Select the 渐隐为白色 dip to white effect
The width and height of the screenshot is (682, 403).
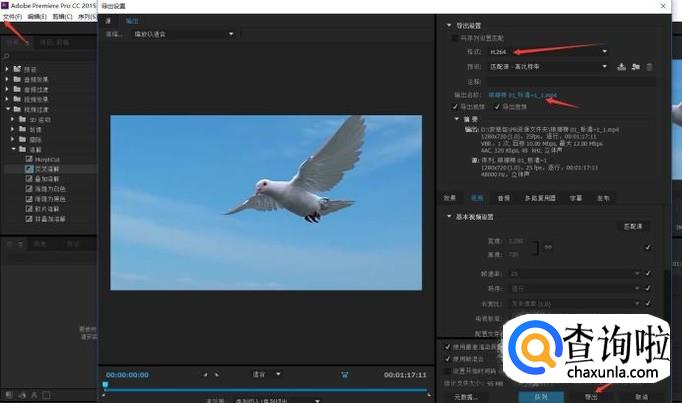tap(50, 189)
